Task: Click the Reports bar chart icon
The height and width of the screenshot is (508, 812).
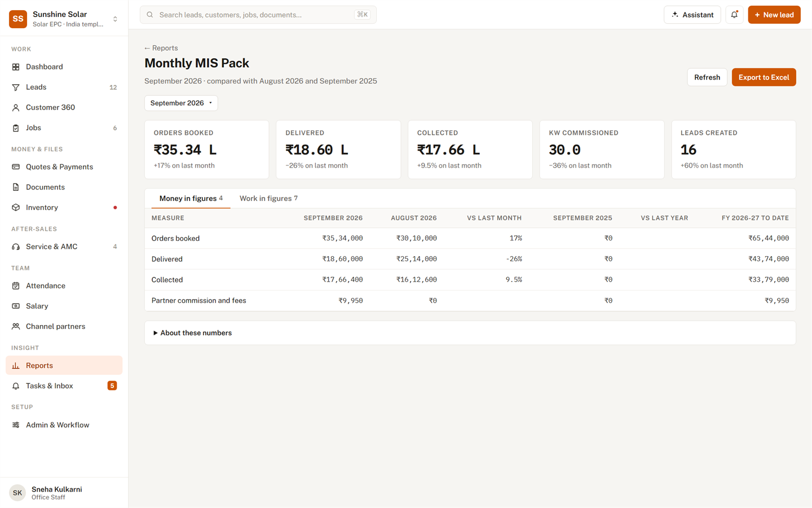Action: 16,365
